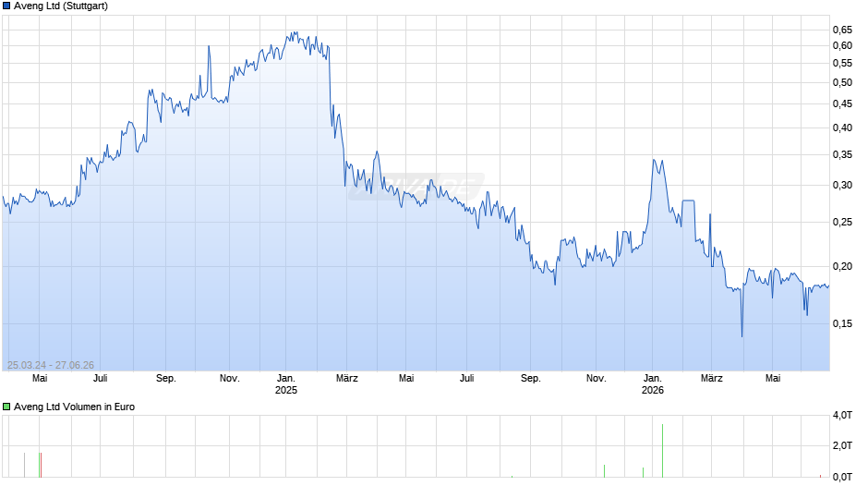This screenshot has width=868, height=486.
Task: Click the first 'Sep.' label before Jan. 2025
Action: (x=165, y=379)
